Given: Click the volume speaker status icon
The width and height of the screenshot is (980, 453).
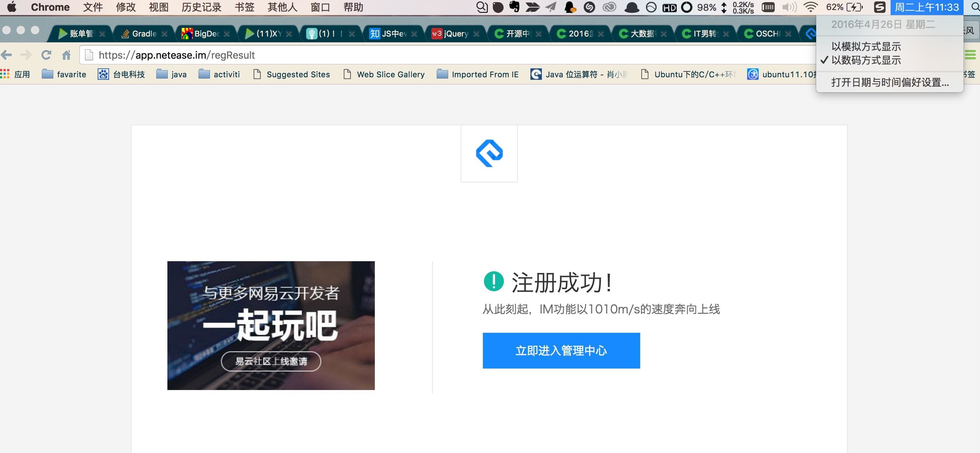Looking at the screenshot, I should pyautogui.click(x=789, y=7).
